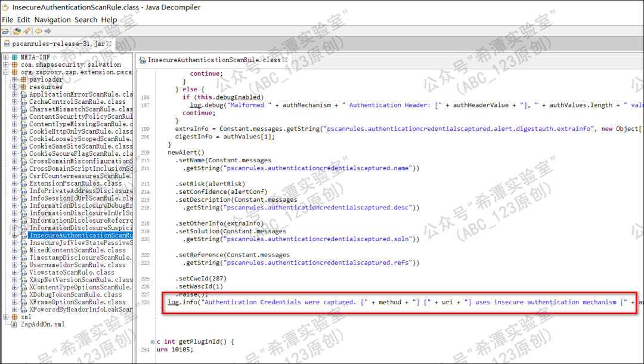Click the Open Type toolbar icon

coord(17,31)
